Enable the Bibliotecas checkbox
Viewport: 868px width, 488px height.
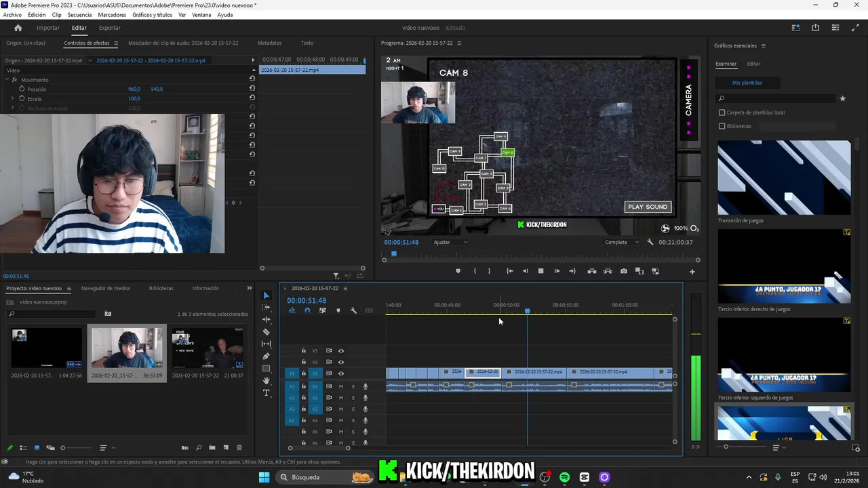coord(722,126)
